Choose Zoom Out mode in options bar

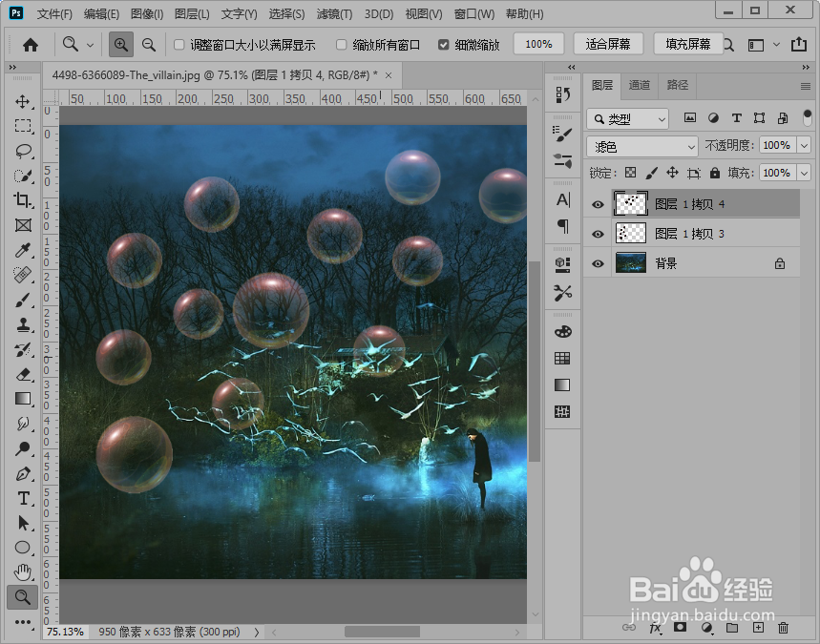(149, 45)
